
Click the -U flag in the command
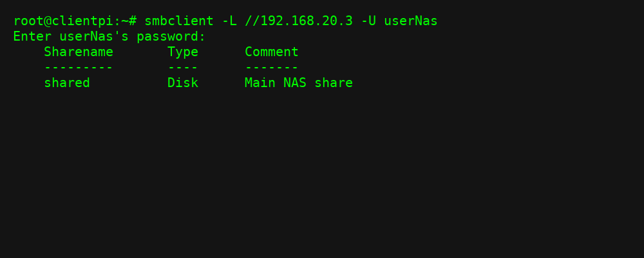click(x=368, y=21)
